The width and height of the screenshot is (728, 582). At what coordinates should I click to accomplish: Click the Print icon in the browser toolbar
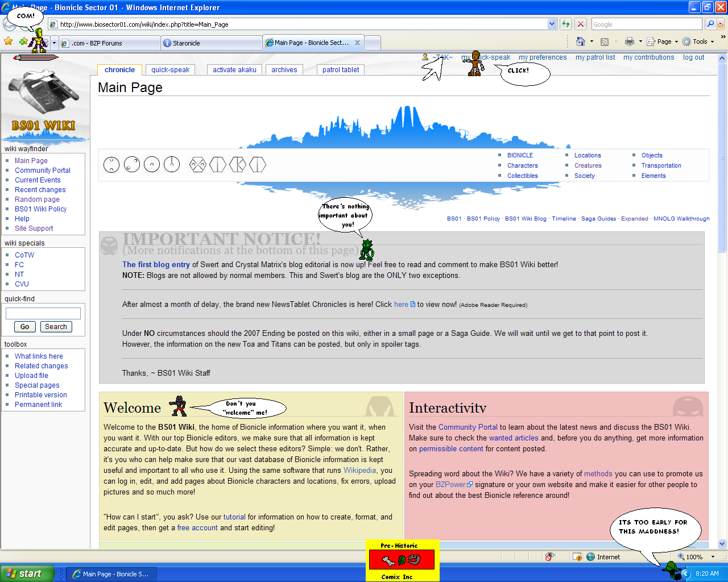[630, 41]
